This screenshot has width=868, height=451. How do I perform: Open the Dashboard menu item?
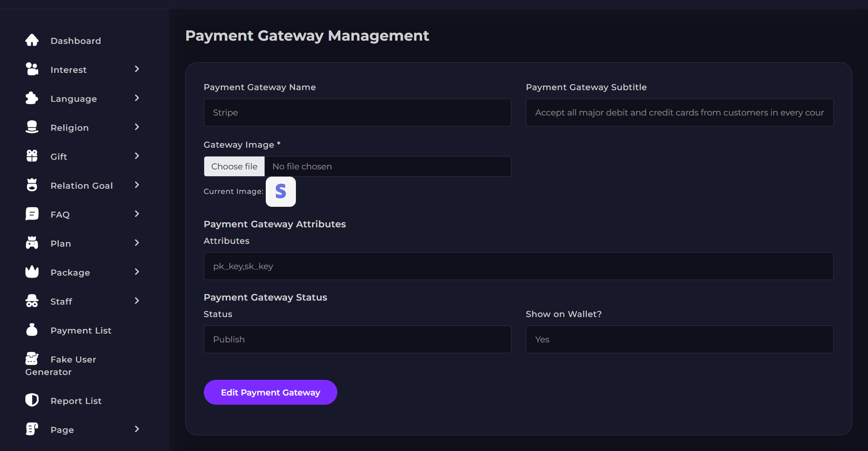(x=76, y=41)
